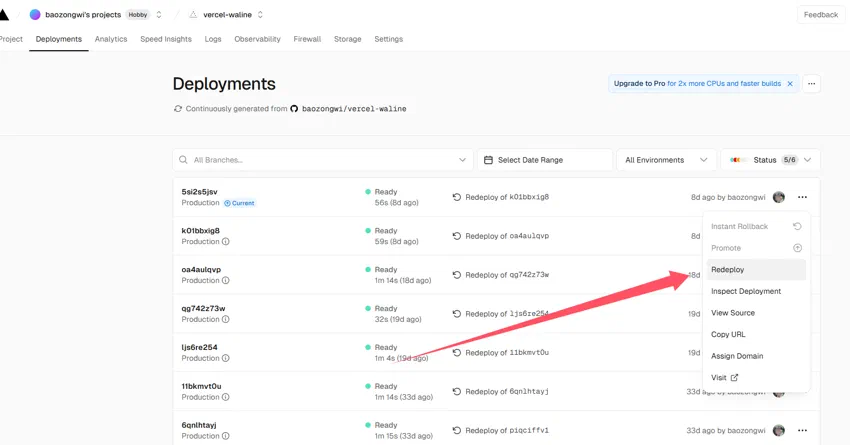Go to the Logs tab
The width and height of the screenshot is (850, 445).
click(x=212, y=39)
